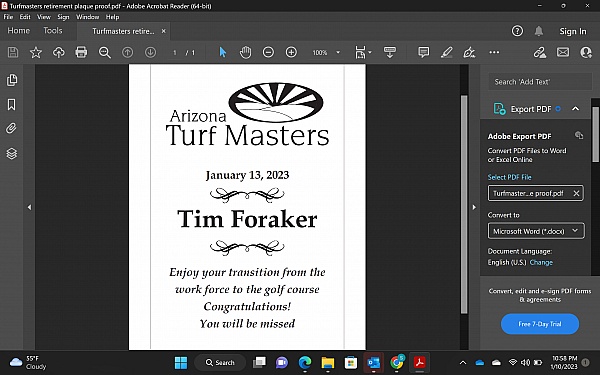Open Microsoft Edge from taskbar

tap(305, 362)
